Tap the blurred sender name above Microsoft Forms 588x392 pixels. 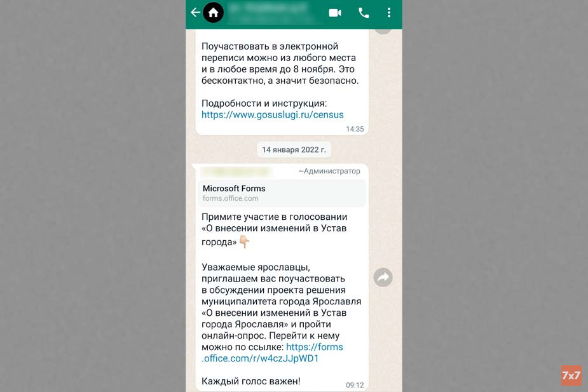pos(236,172)
